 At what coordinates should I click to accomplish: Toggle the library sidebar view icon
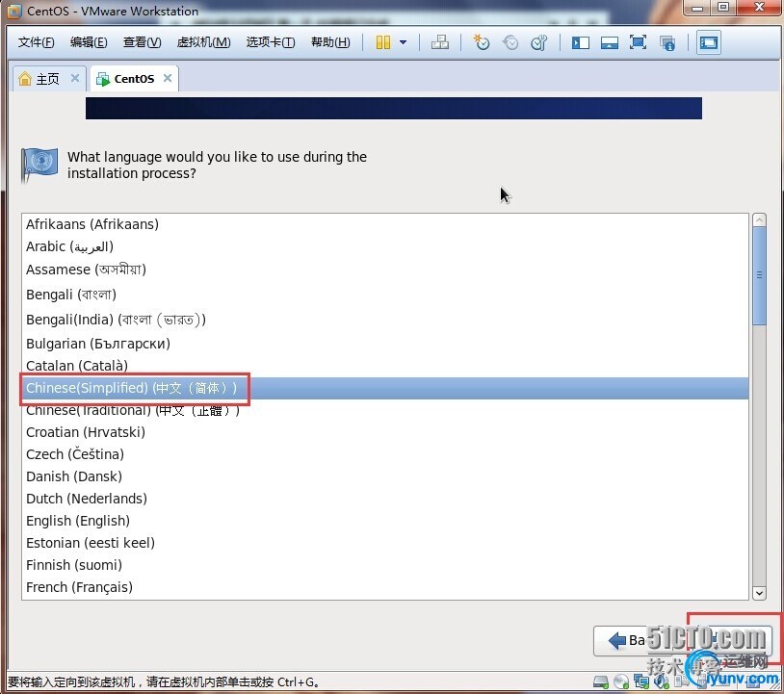point(581,43)
